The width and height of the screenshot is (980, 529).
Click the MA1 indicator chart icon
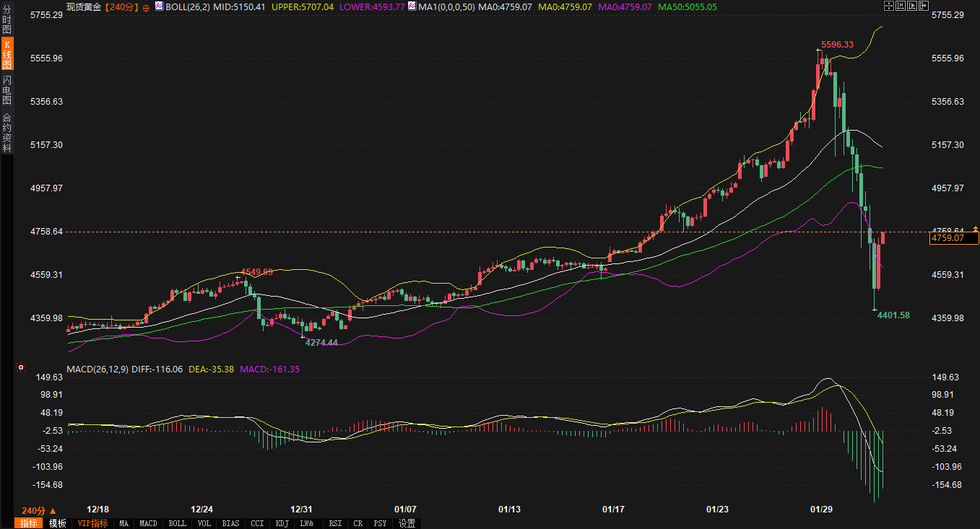click(x=412, y=6)
